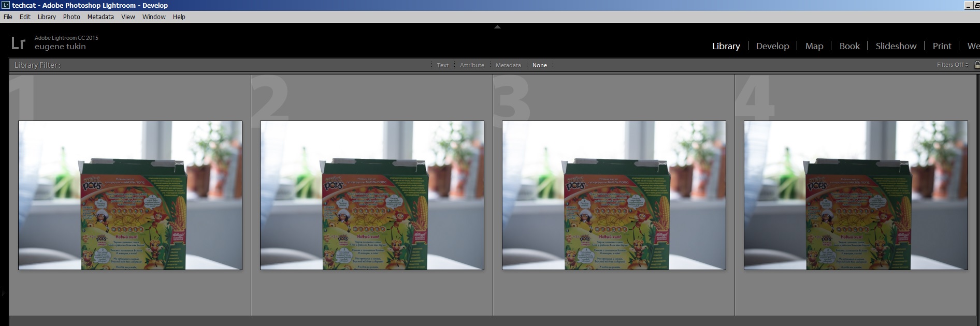
Task: Open the Help menu
Action: [179, 17]
